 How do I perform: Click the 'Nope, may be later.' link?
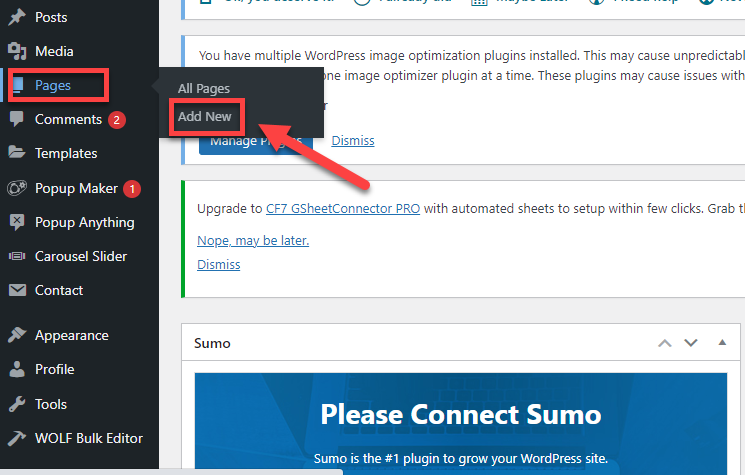[253, 240]
